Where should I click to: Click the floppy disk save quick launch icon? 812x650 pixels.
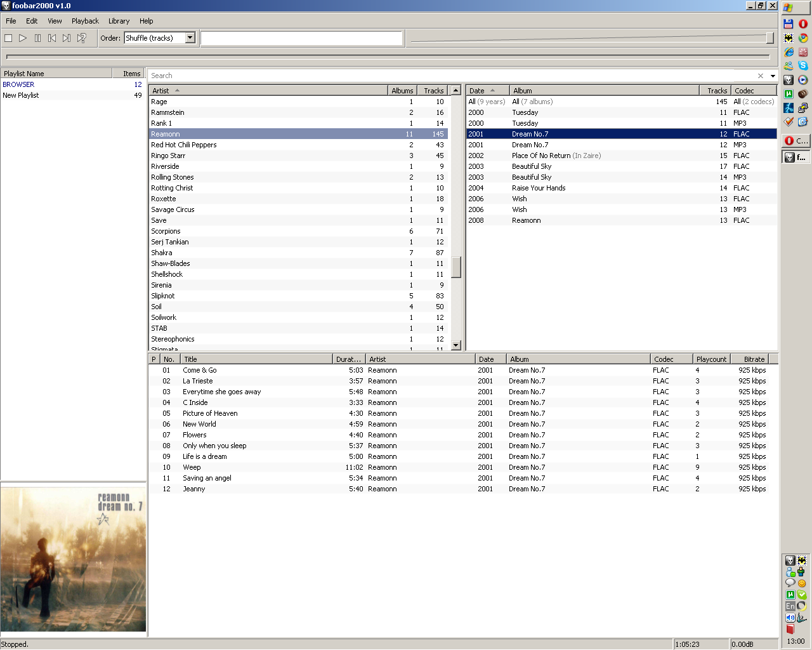789,23
